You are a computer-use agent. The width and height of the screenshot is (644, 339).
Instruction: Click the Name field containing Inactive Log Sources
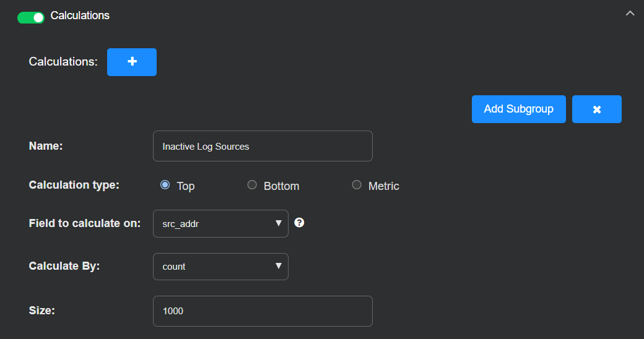[263, 146]
